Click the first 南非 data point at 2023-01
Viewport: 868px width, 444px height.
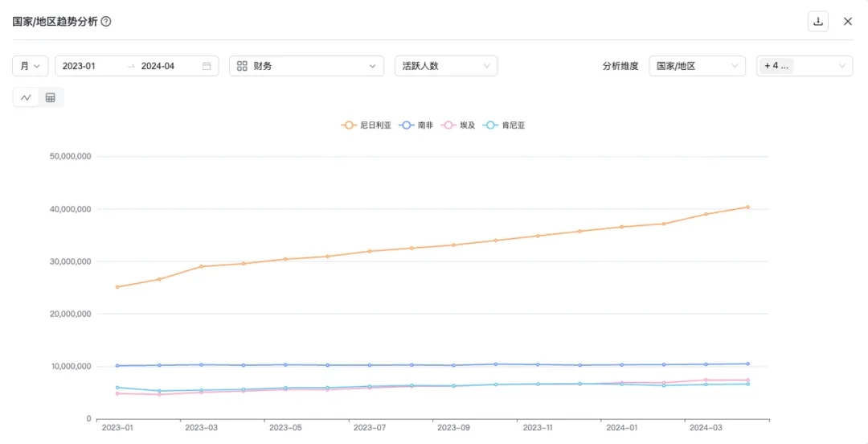point(117,365)
